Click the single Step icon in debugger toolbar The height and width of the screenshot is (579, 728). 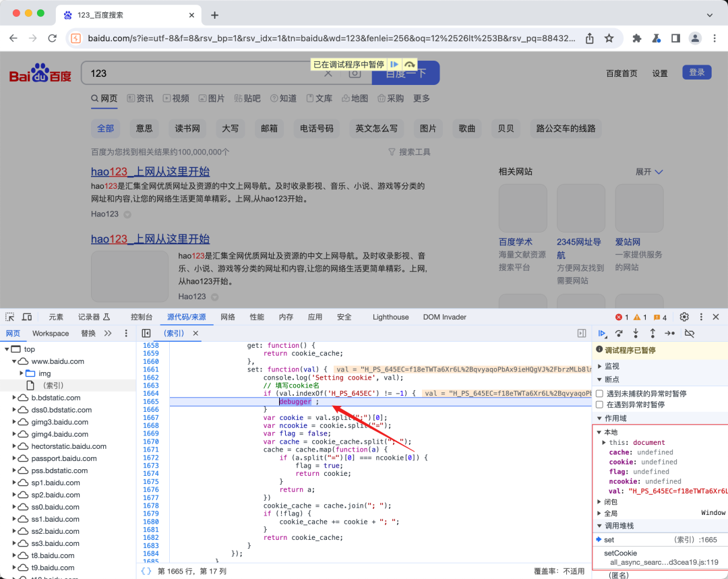pos(669,334)
